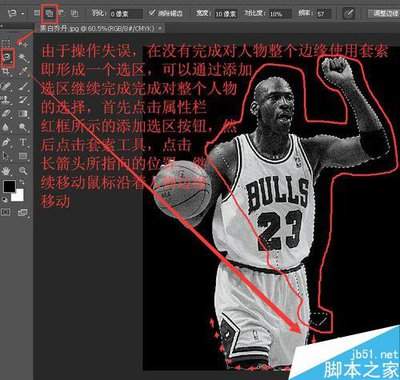
Task: Click the New Selection mode button
Action: click(37, 13)
